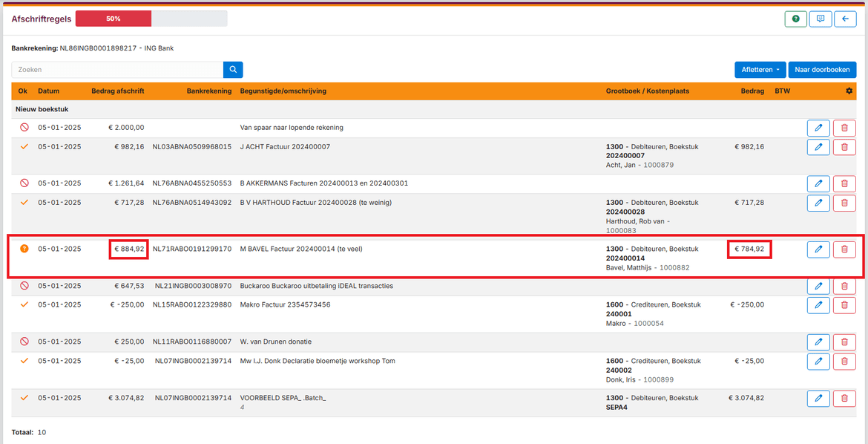Click the back arrow button
The image size is (868, 444).
(x=845, y=19)
